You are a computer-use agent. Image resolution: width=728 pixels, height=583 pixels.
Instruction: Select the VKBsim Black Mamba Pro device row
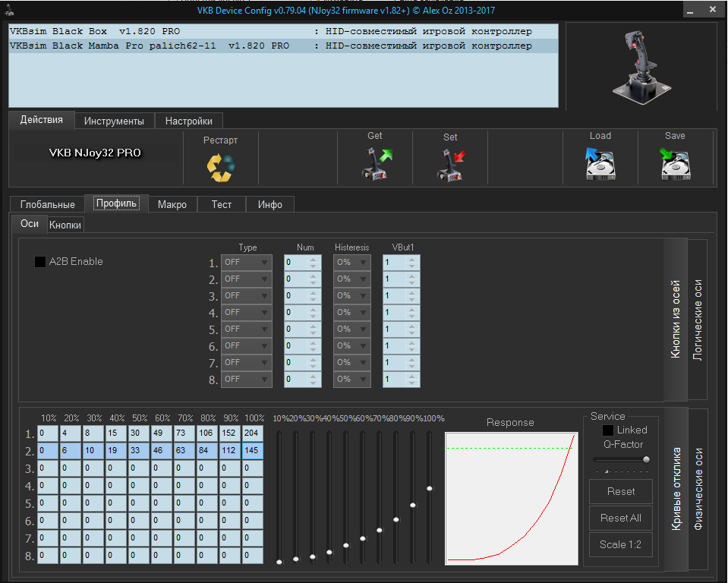(283, 46)
